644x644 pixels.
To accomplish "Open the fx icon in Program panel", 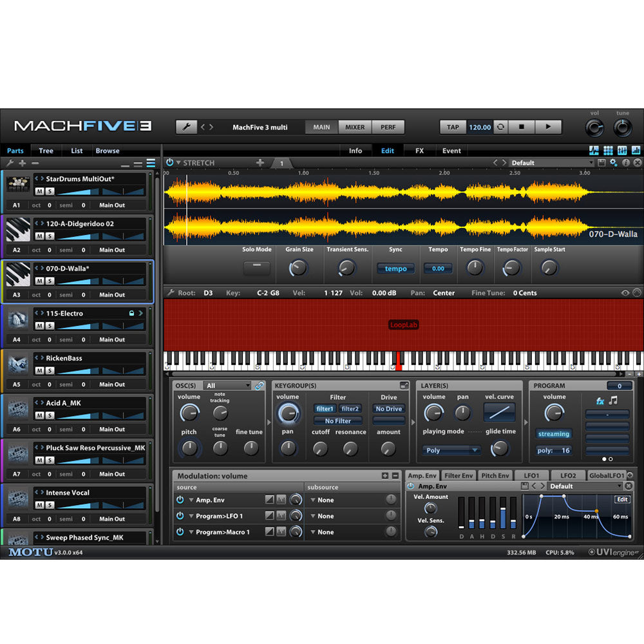I will [x=600, y=401].
